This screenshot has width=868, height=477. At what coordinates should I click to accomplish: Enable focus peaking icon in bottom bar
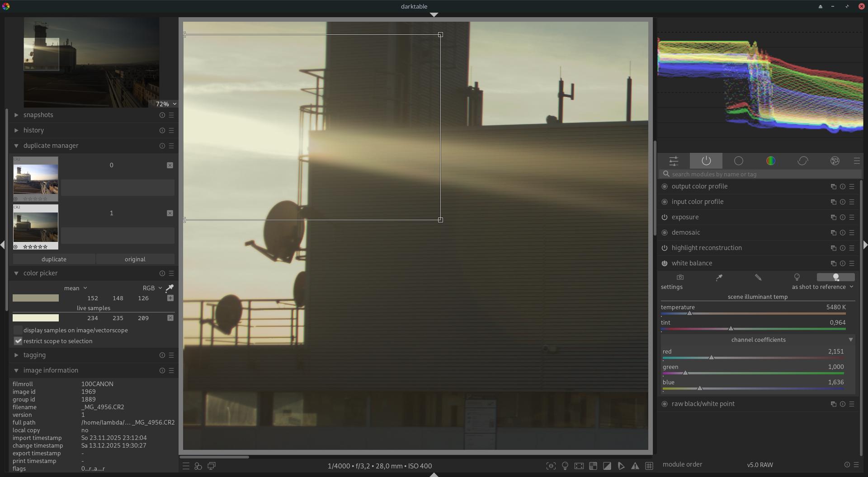[x=551, y=466]
